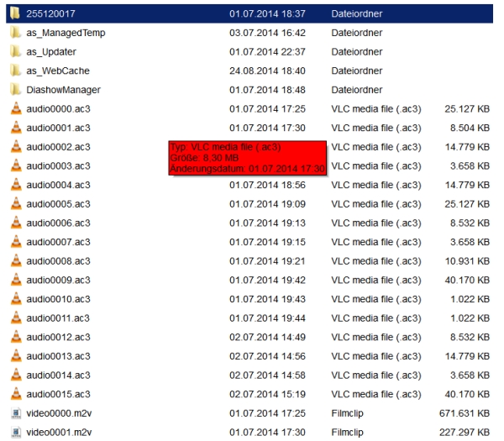504x441 pixels.
Task: Click the as_ManagedTemp folder icon
Action: [14, 33]
